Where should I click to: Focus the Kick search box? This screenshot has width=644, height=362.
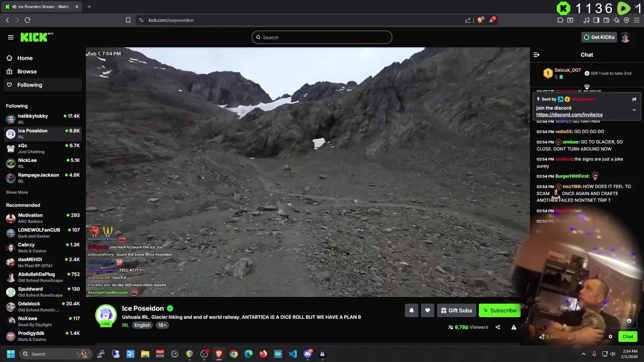pyautogui.click(x=321, y=37)
